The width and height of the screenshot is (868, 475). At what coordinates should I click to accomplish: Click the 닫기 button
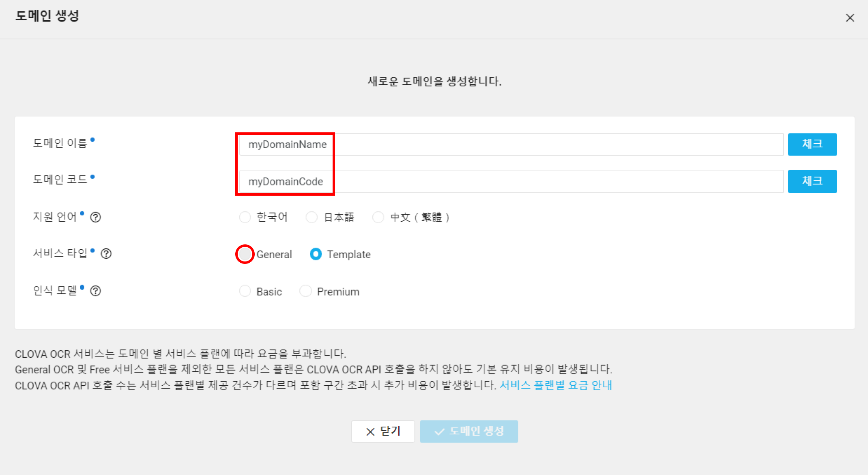coord(383,431)
